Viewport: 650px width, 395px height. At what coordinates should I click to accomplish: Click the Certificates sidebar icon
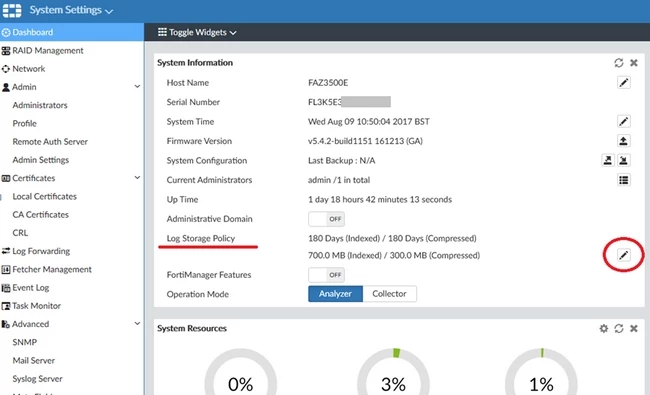click(x=6, y=178)
